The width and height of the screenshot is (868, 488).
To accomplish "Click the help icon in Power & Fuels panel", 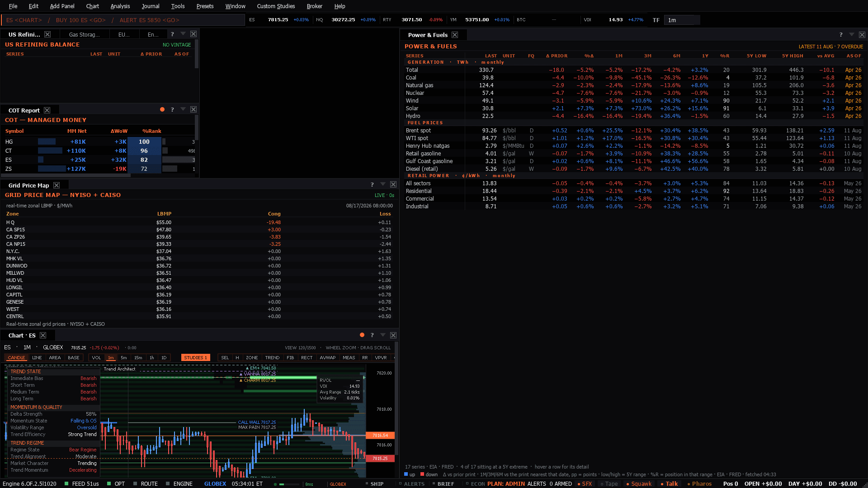I will pyautogui.click(x=841, y=35).
